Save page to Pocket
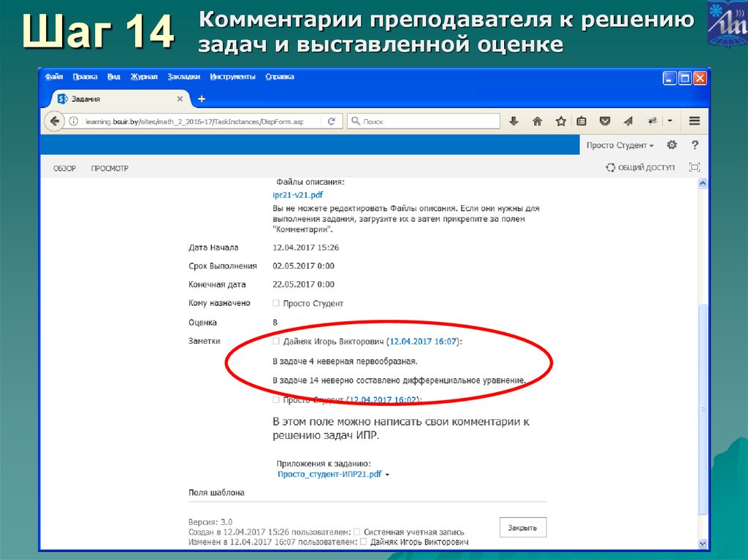The image size is (748, 560). [x=605, y=121]
